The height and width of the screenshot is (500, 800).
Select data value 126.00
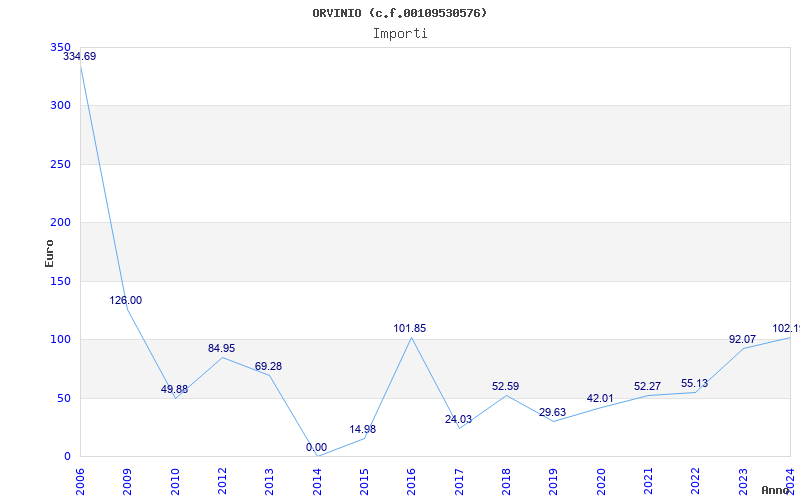coord(126,300)
